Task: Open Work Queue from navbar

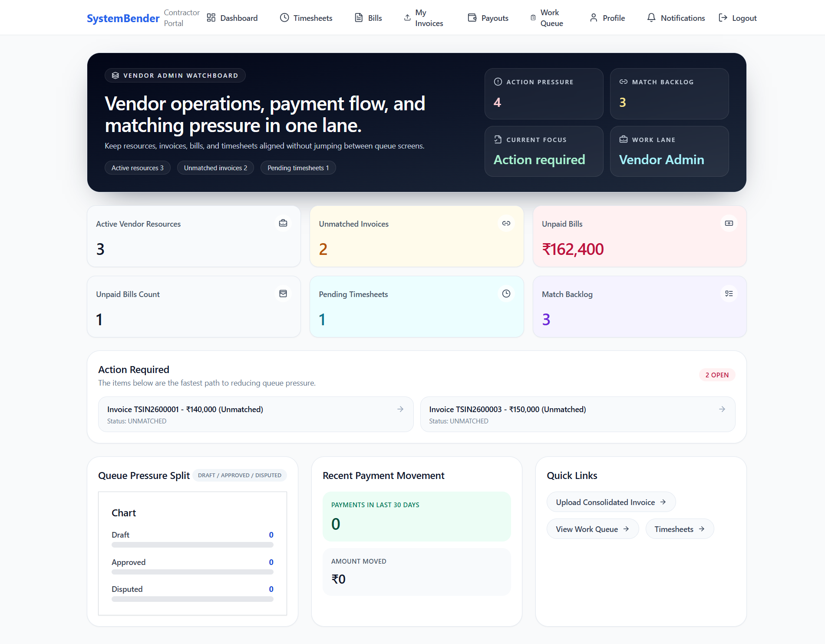Action: click(547, 18)
